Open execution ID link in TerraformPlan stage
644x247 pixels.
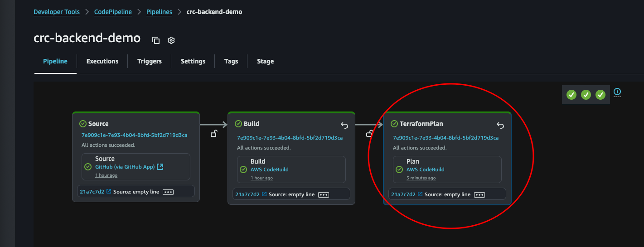click(445, 138)
